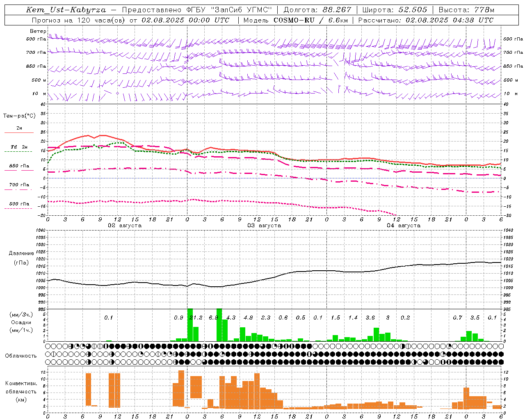Click the 03 августа date label
The width and height of the screenshot is (525, 420).
(x=264, y=226)
